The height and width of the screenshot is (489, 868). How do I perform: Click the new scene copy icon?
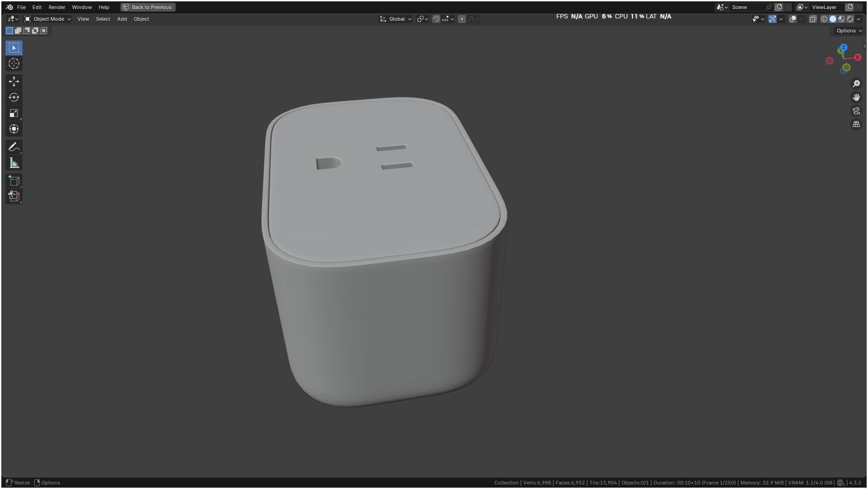(x=779, y=7)
